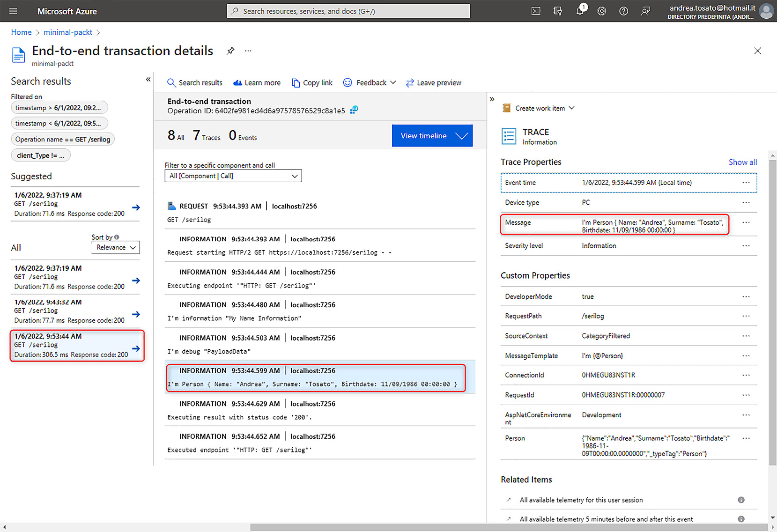
Task: Open the 9:43:32 AM result arrow
Action: [x=136, y=314]
